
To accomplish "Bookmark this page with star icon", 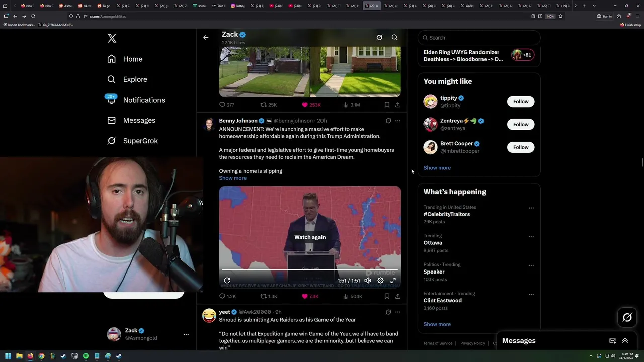I will click(560, 16).
